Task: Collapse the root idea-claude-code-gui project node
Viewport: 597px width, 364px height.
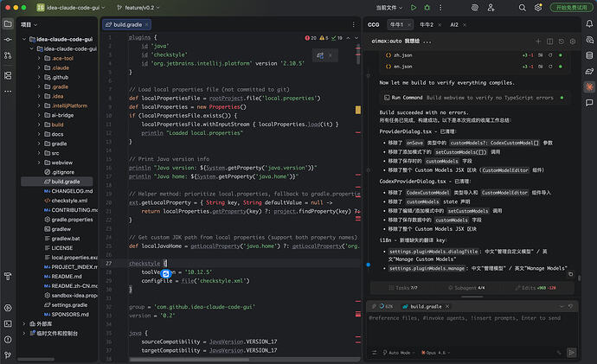Action: (24, 39)
